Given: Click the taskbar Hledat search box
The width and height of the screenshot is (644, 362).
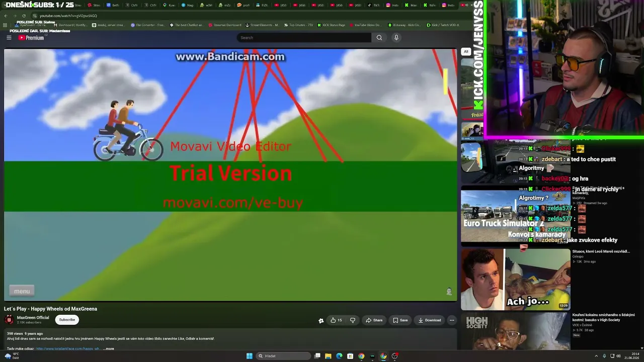Looking at the screenshot, I should pyautogui.click(x=284, y=356).
